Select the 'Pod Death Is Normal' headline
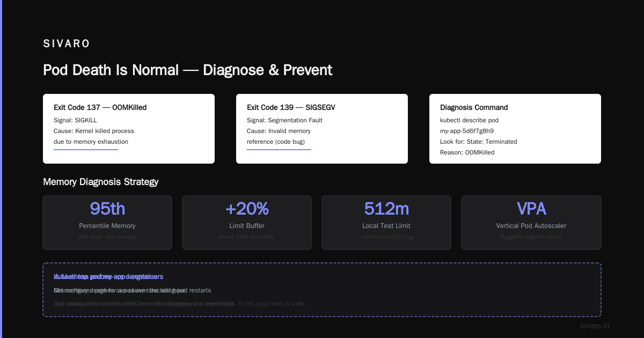 pyautogui.click(x=111, y=70)
